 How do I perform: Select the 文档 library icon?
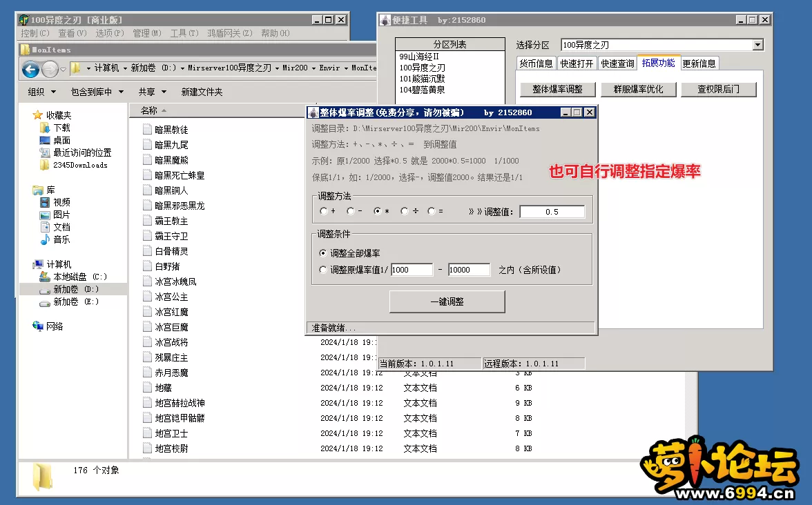(x=44, y=227)
